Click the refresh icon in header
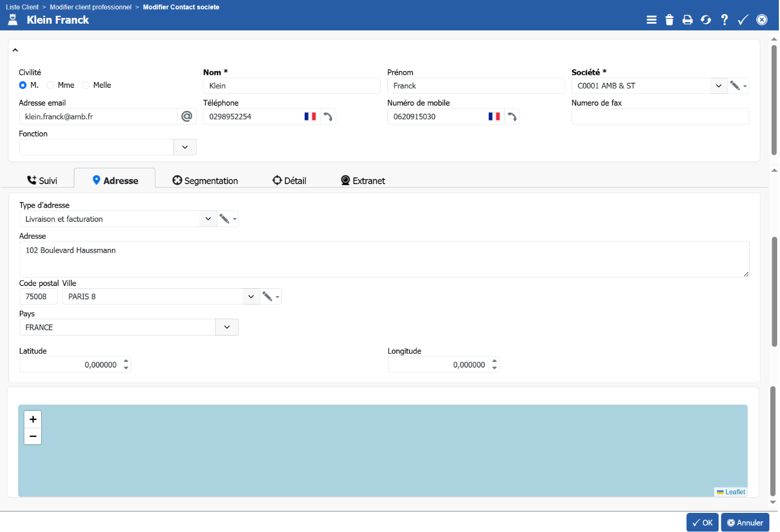 (x=706, y=20)
